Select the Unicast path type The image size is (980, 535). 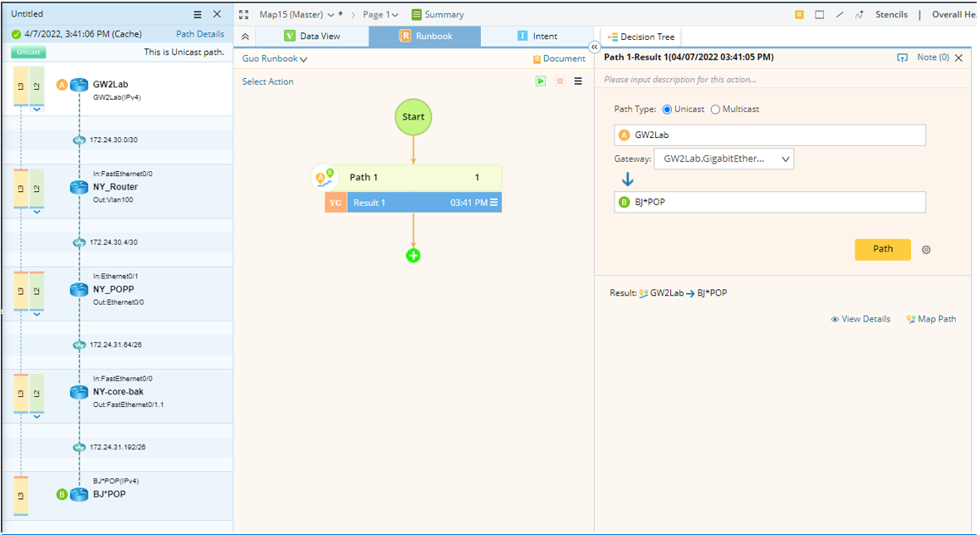[667, 110]
